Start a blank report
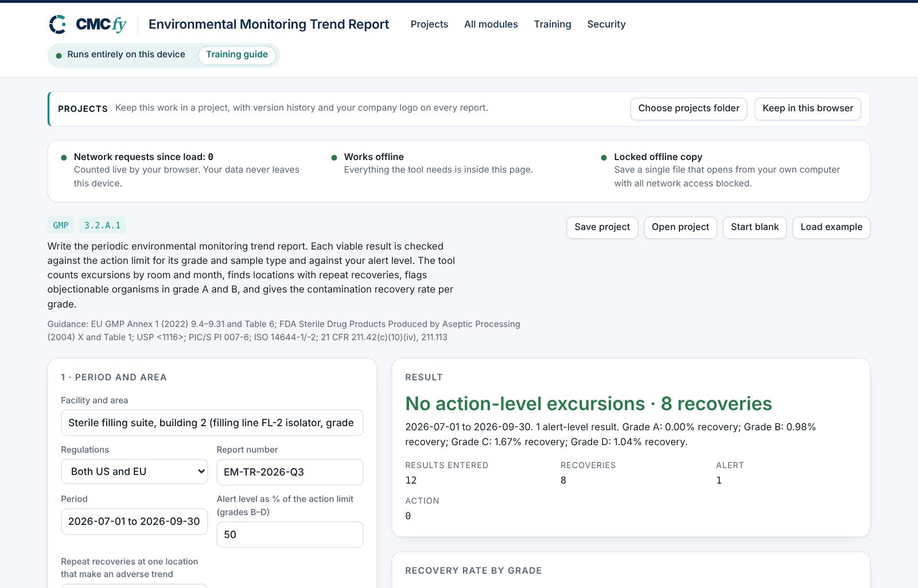 pos(754,227)
